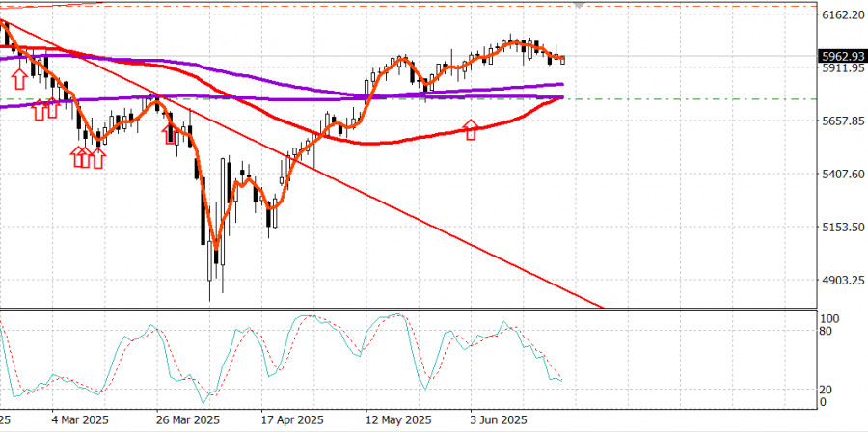868x432 pixels.
Task: Click the 5153.50 price scale label
Action: tap(844, 228)
